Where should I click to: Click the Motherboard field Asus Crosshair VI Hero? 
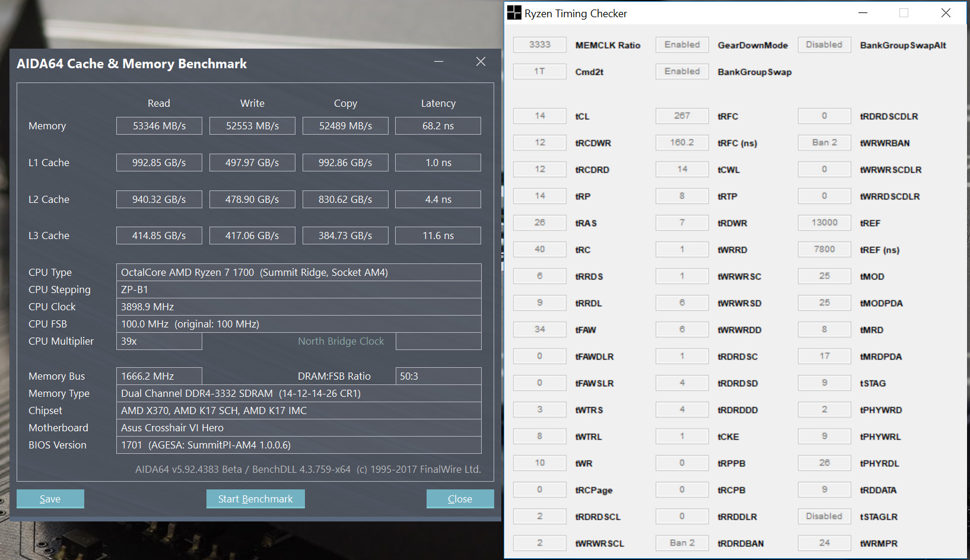coord(299,428)
